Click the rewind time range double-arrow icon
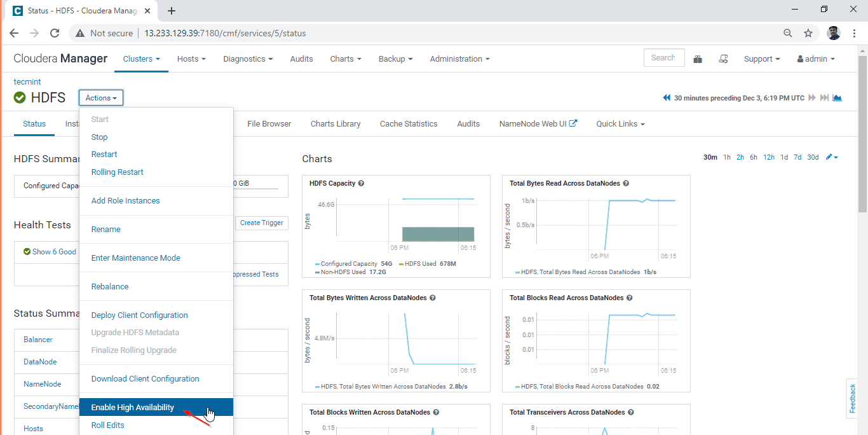Viewport: 868px width, 435px height. click(x=667, y=98)
